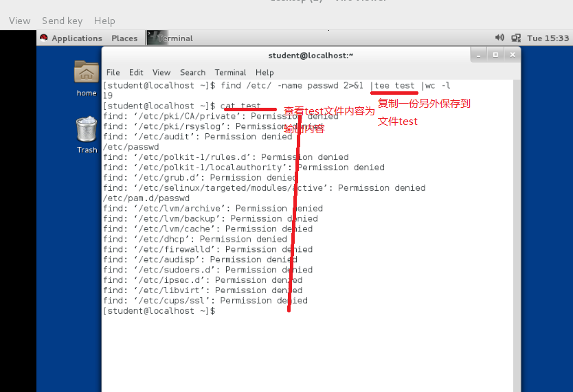
Task: Click the '/etc/lvm/backup' permission denied line
Action: pyautogui.click(x=210, y=218)
